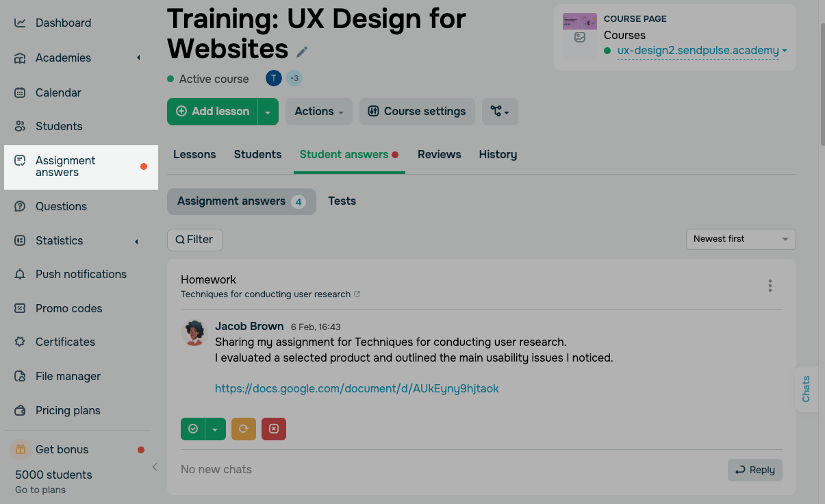Open the three-dot menu on Homework card
This screenshot has height=504, width=825.
coord(770,286)
